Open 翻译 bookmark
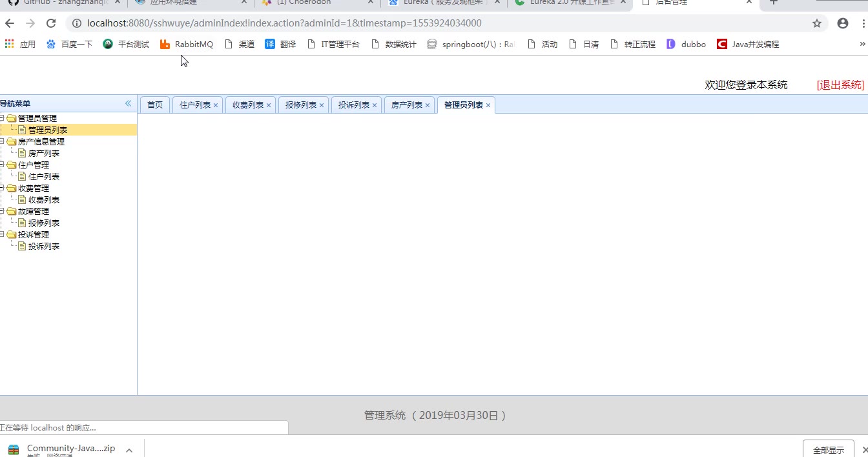The image size is (868, 457). pyautogui.click(x=280, y=44)
